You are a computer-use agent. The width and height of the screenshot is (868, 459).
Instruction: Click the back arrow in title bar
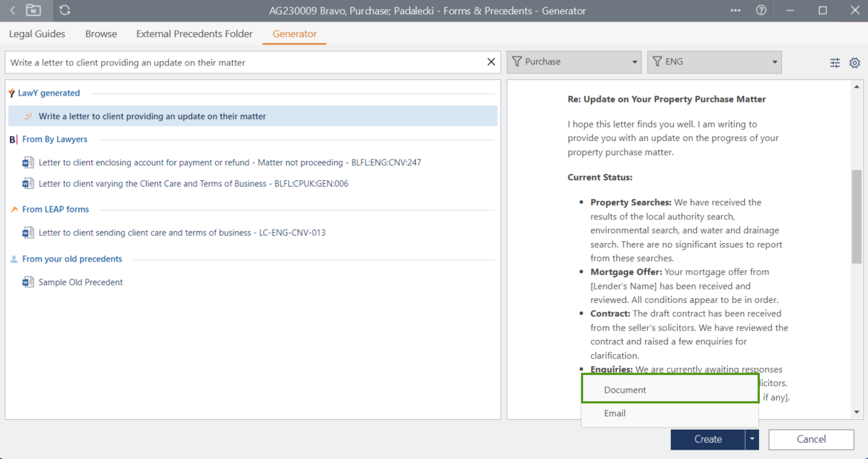click(12, 11)
